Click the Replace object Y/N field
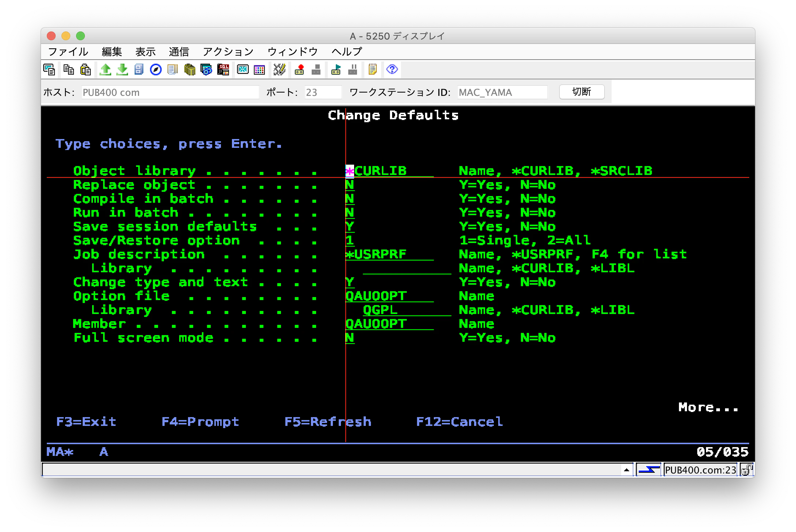This screenshot has height=532, width=796. click(350, 185)
